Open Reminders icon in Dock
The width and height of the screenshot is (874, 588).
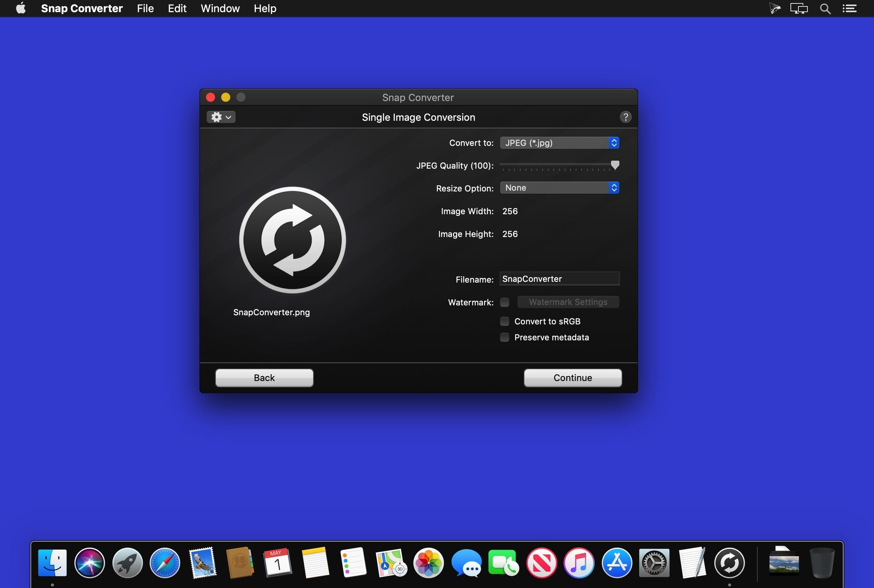click(x=353, y=563)
